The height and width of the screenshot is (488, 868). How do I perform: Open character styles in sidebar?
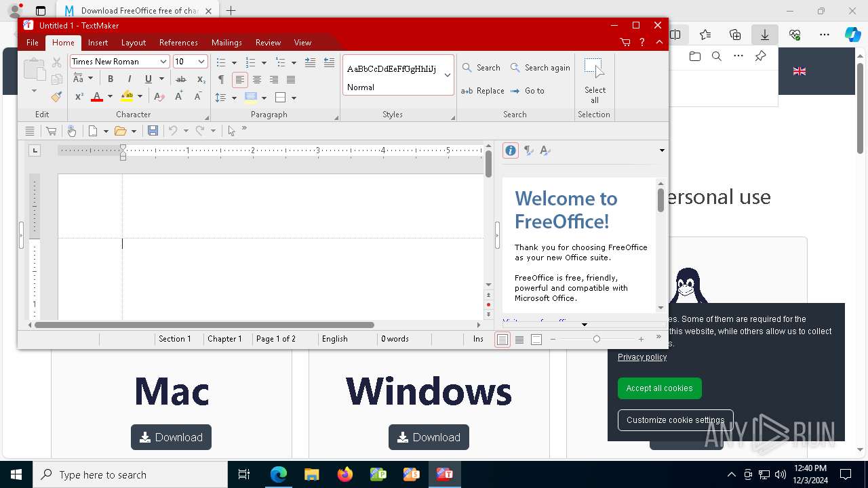tap(545, 150)
